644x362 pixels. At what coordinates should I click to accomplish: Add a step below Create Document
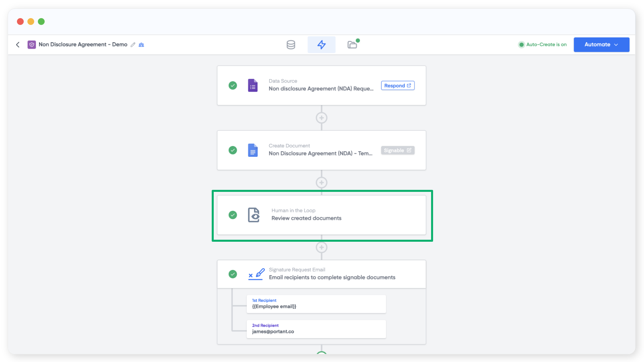click(x=322, y=183)
